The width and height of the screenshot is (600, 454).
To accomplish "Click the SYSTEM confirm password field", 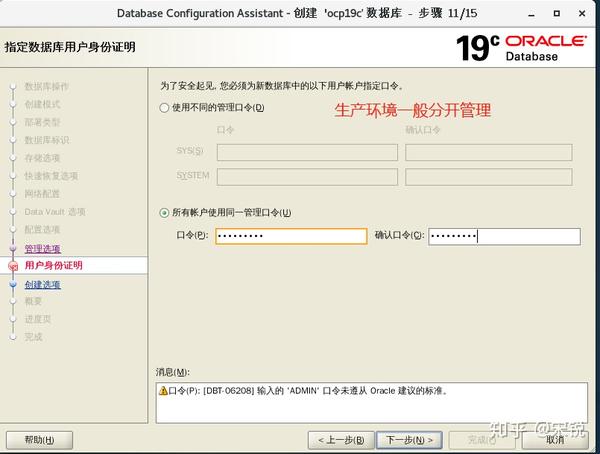I will click(x=489, y=177).
